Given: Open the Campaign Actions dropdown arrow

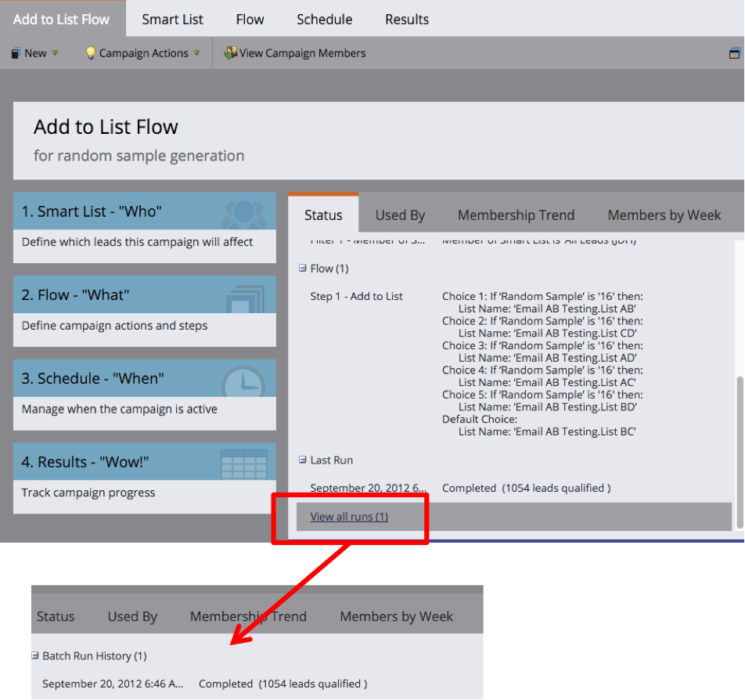Looking at the screenshot, I should click(x=197, y=53).
